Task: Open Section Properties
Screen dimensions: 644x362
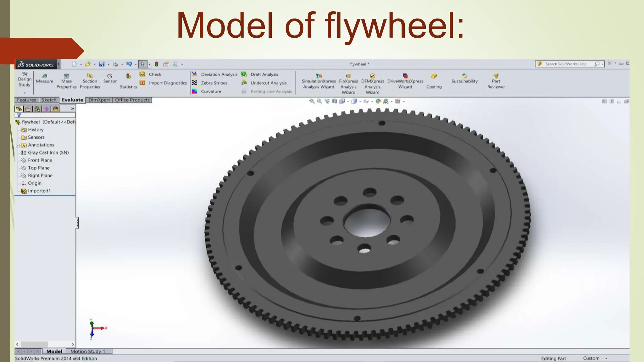Action: 90,81
